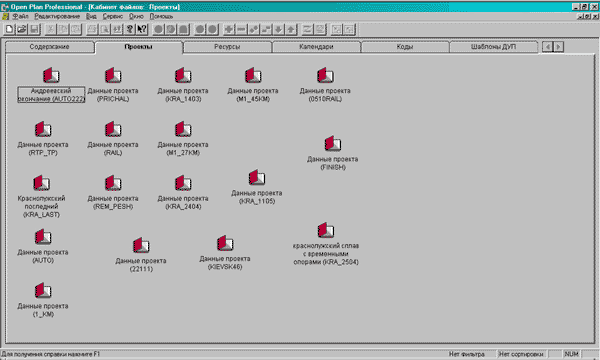Open the Сервис menu

pyautogui.click(x=112, y=16)
